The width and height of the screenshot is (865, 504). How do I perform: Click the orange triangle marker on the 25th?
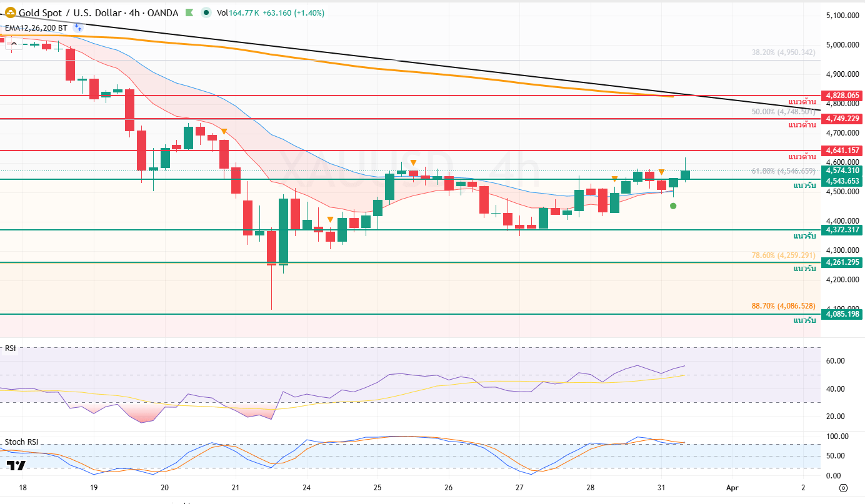coord(413,162)
